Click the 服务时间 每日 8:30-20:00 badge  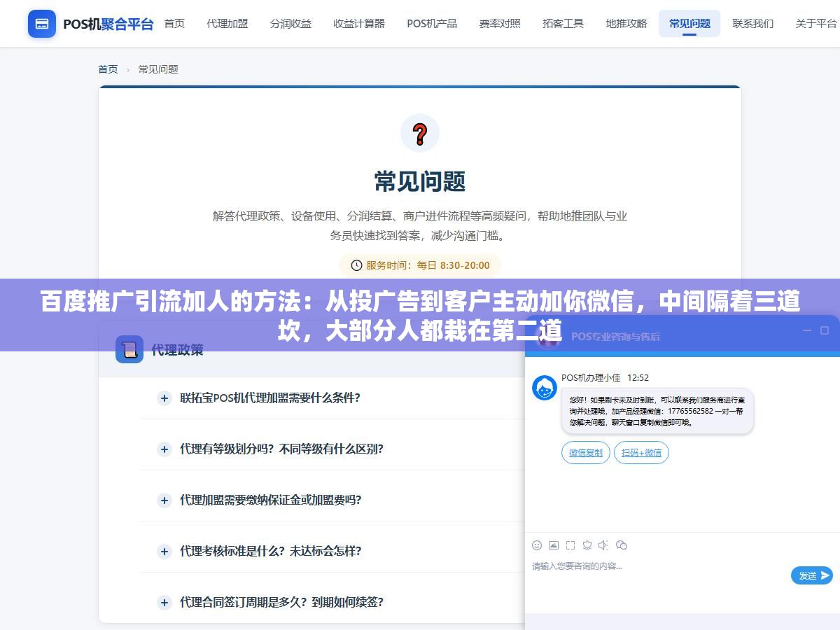(x=420, y=265)
